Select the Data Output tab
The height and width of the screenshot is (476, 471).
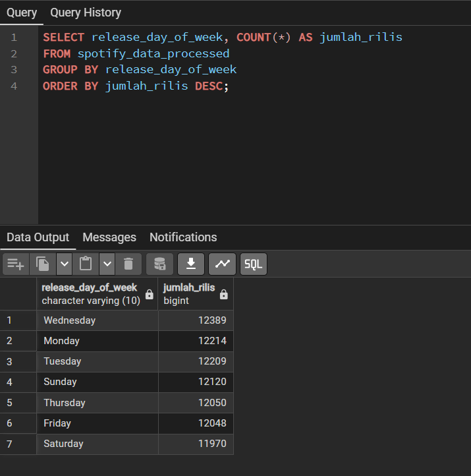38,237
